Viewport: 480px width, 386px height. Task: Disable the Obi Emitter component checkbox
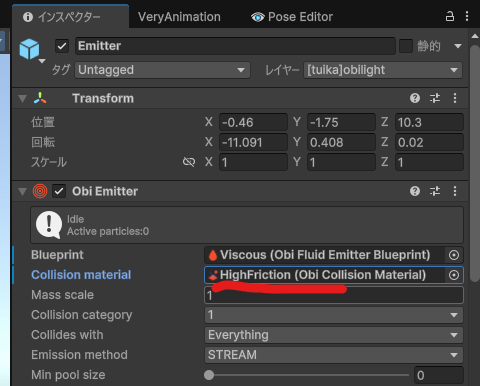click(59, 191)
